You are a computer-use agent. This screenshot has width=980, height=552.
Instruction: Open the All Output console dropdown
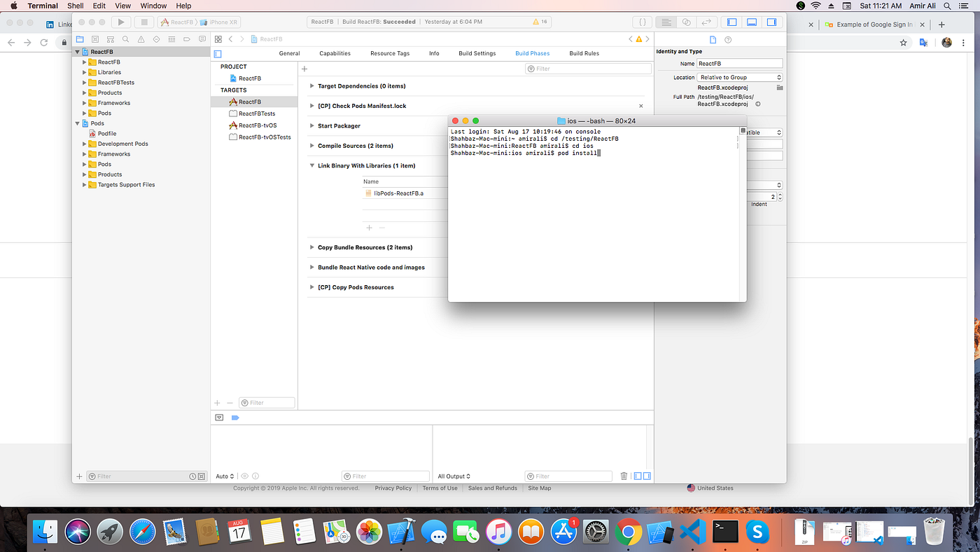(454, 476)
